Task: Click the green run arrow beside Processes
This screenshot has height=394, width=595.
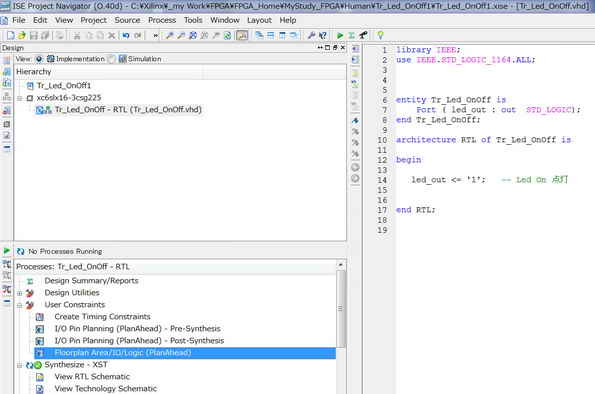Action: [7, 251]
